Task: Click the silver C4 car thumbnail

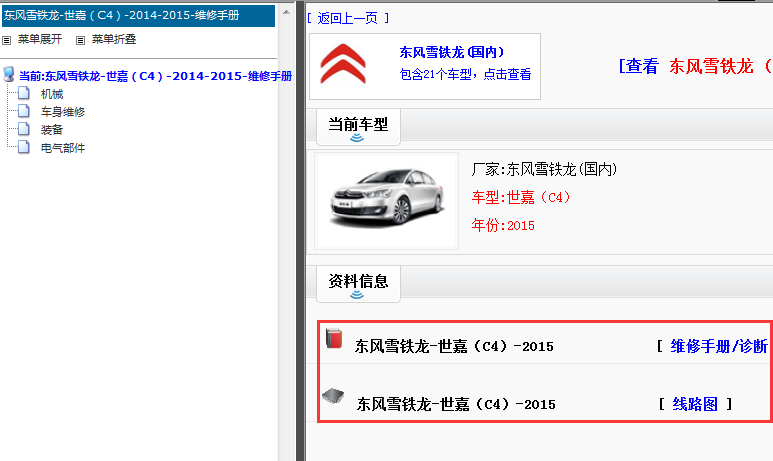Action: [387, 200]
